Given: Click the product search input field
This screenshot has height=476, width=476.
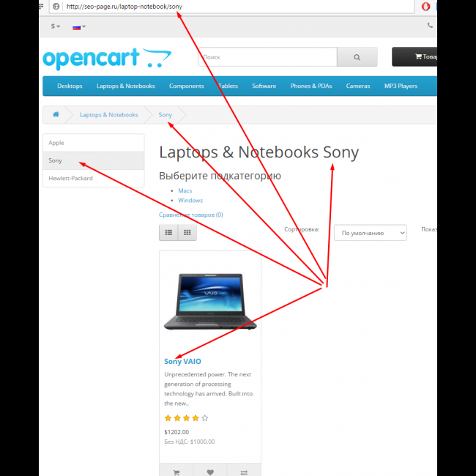Looking at the screenshot, I should [x=267, y=57].
